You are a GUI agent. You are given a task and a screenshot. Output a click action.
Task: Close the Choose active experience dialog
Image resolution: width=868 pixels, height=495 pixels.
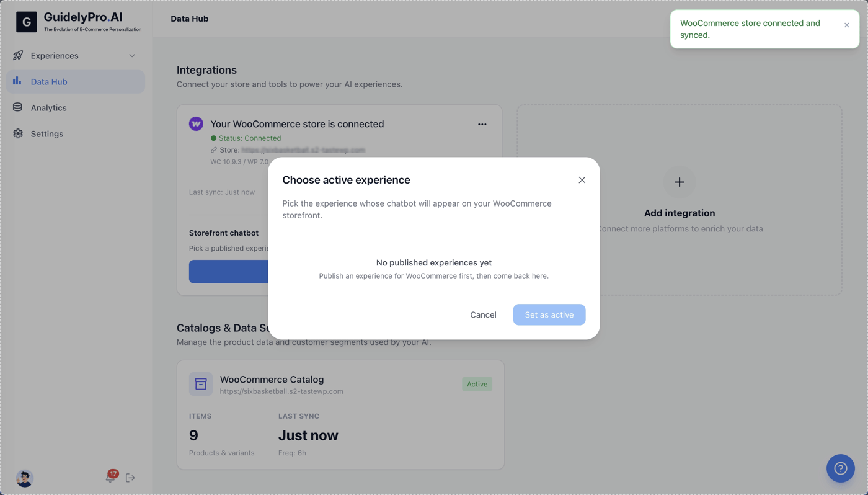[x=582, y=180]
